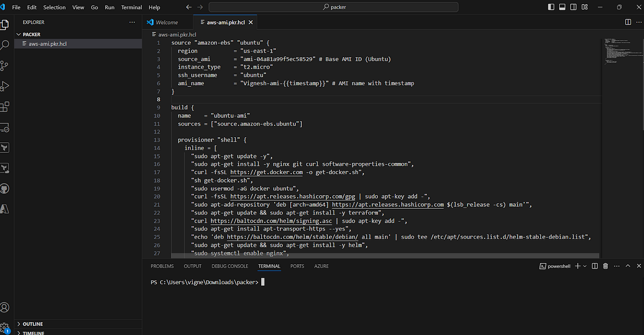Open the Azure view from the activity bar
The image size is (644, 335).
coord(5,209)
